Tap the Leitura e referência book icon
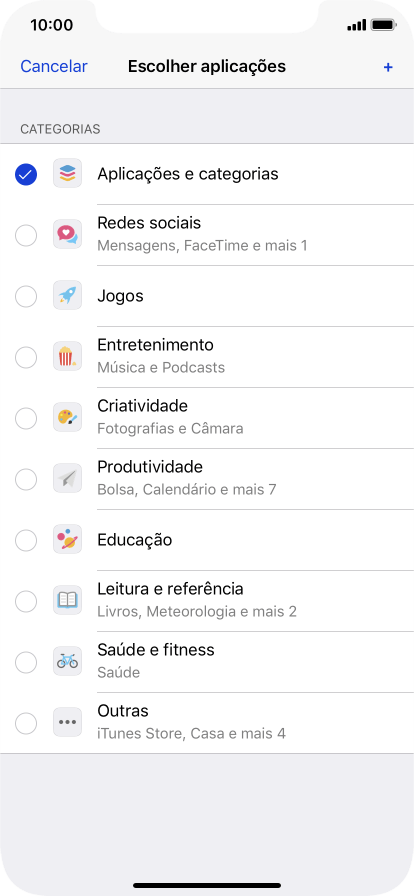 pos(67,600)
